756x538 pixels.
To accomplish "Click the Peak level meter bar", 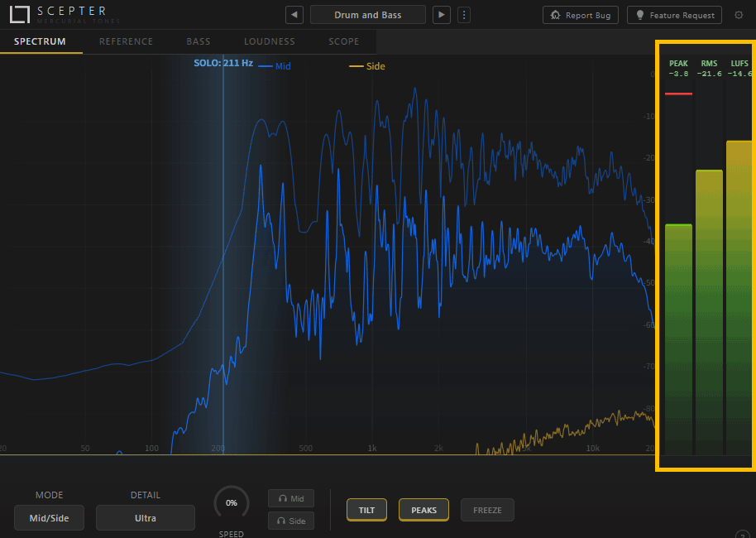I will point(678,339).
